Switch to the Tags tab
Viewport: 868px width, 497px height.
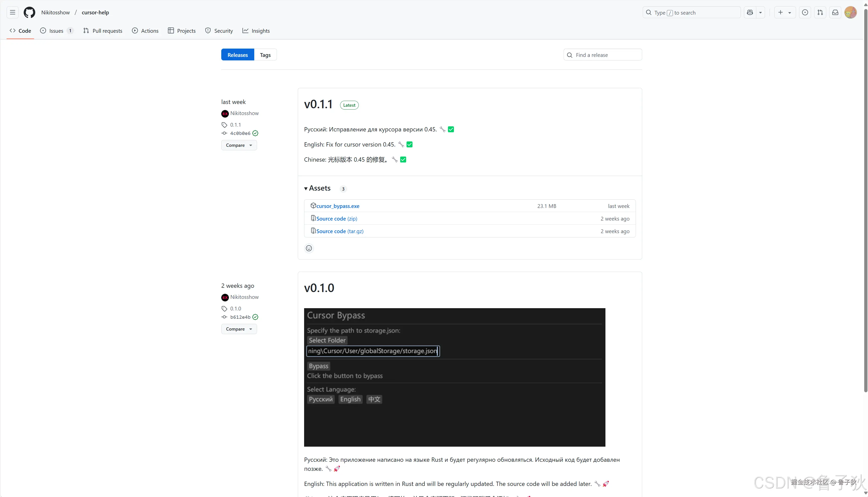[265, 55]
